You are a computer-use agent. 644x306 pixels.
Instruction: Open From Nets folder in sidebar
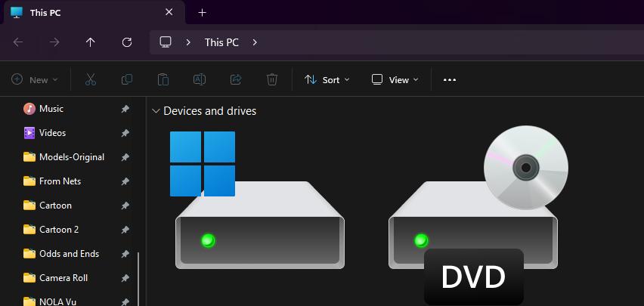(51, 181)
